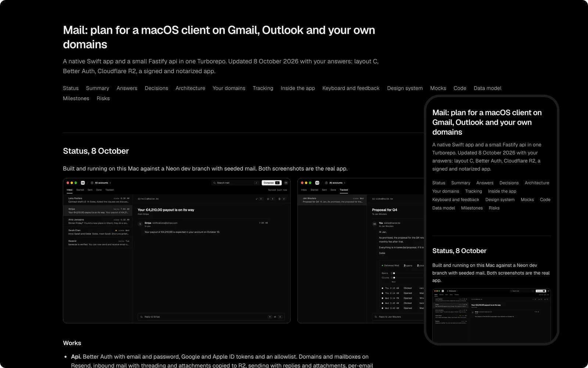The width and height of the screenshot is (588, 368).
Task: Jump to Summary in the main page nav
Action: (x=97, y=88)
